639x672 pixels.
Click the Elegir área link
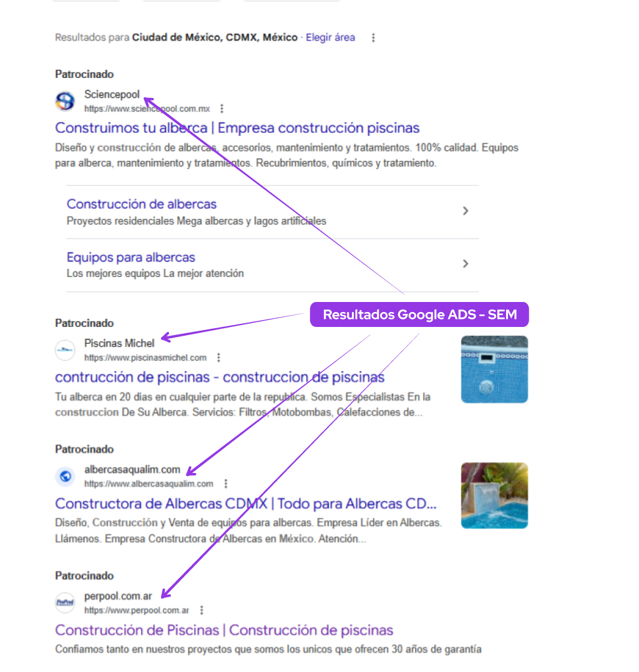[x=330, y=37]
